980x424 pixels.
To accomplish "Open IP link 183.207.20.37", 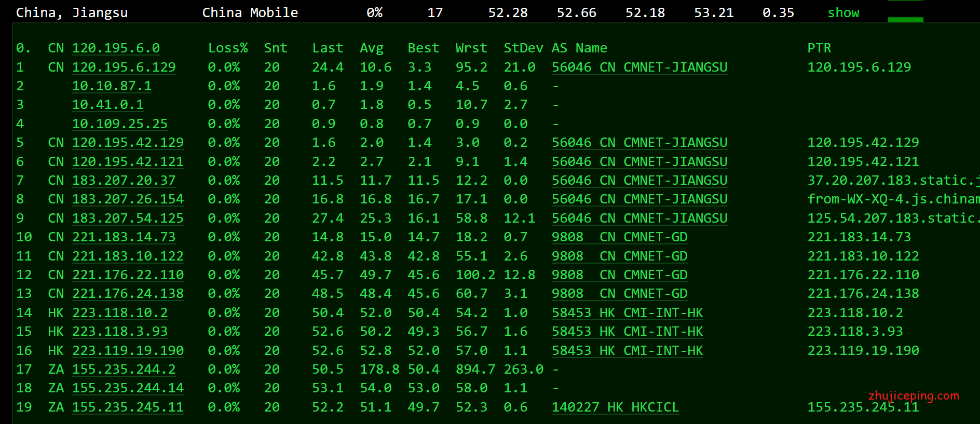I will (124, 181).
